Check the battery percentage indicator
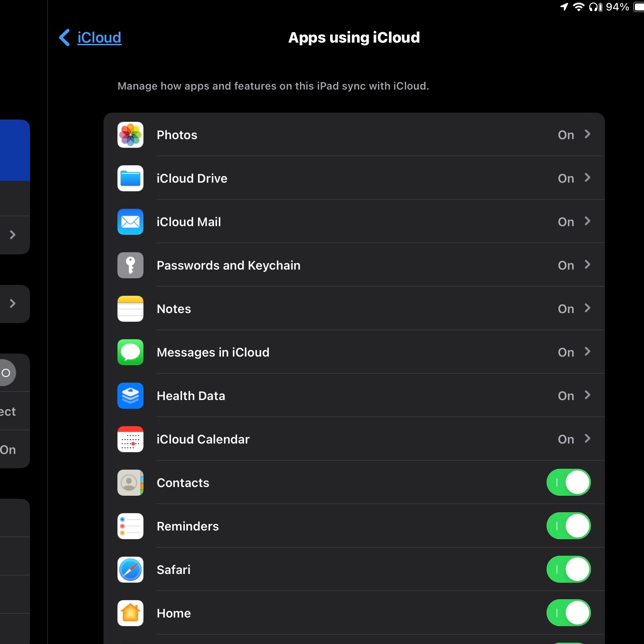 (617, 7)
